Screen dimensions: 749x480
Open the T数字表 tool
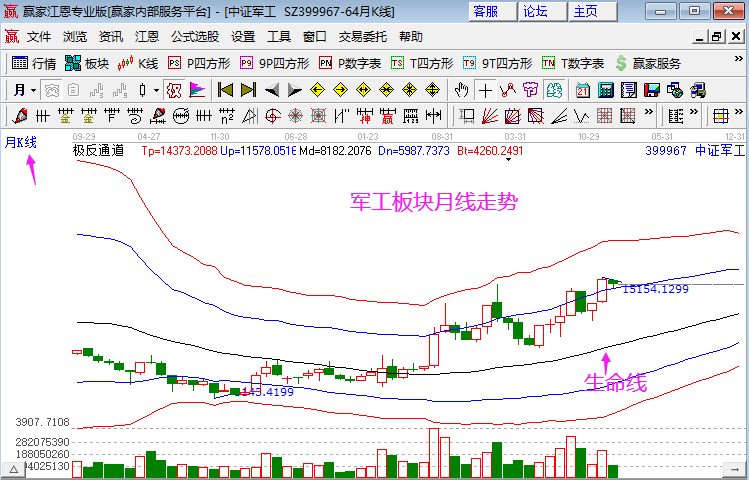click(573, 63)
